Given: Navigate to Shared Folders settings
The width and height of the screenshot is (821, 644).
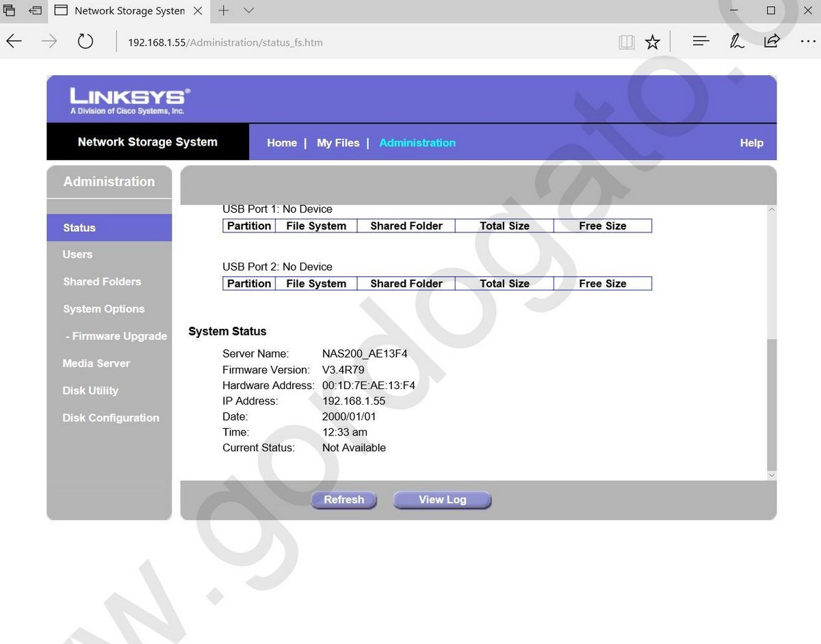Looking at the screenshot, I should pos(102,281).
